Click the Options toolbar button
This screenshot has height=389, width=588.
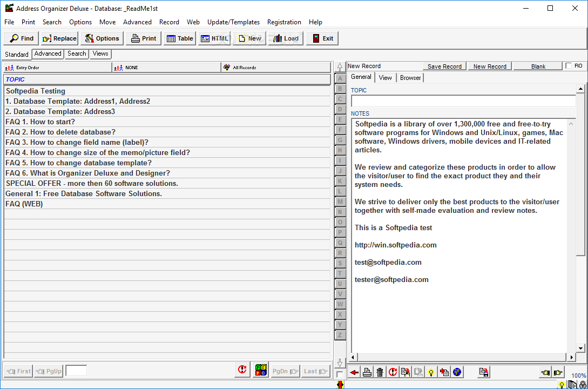(x=102, y=38)
